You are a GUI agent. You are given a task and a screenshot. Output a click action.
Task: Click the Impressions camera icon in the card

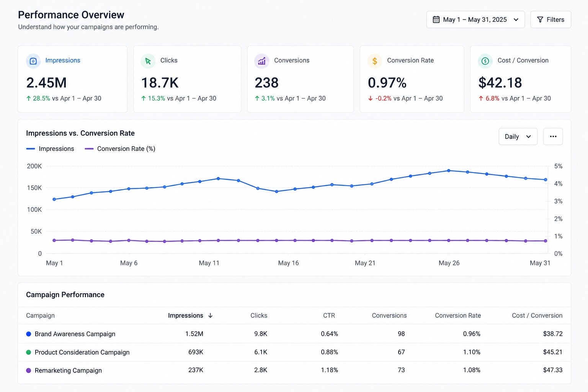[33, 61]
